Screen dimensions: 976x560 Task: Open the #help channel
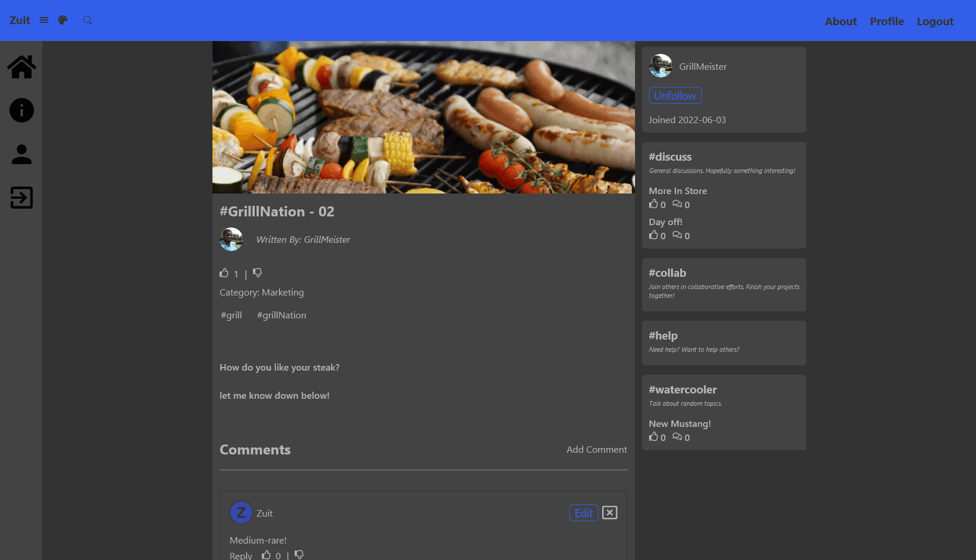[663, 335]
